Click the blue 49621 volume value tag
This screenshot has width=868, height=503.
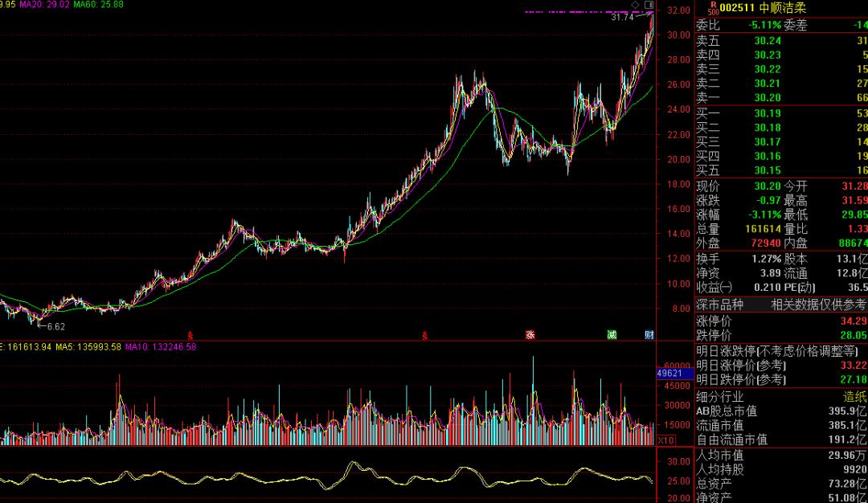point(669,374)
